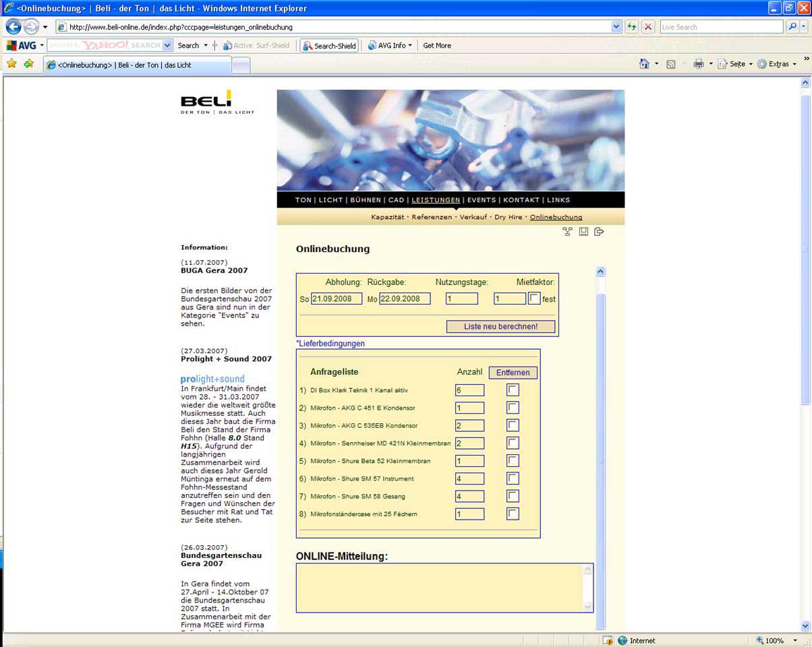Click the Home icon in the command bar
The height and width of the screenshot is (647, 812).
tap(644, 64)
